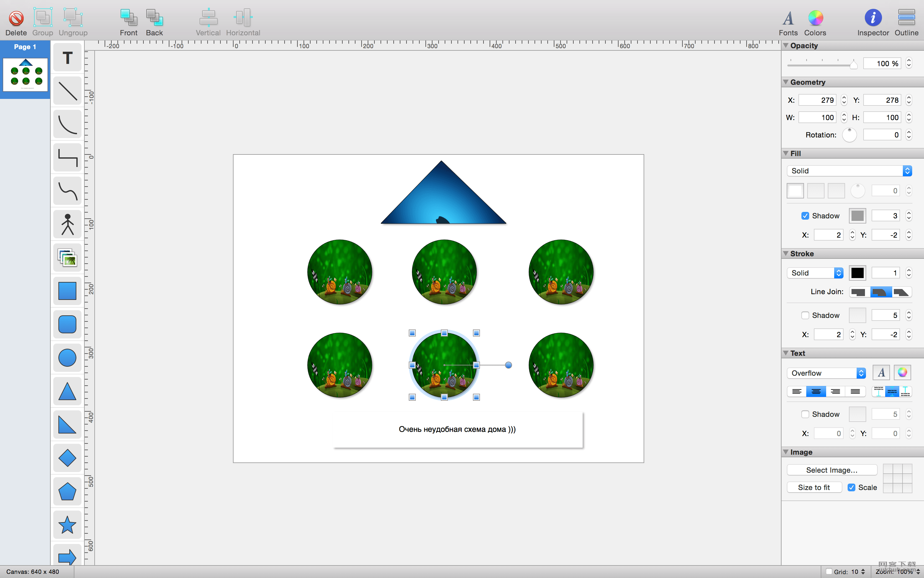Align text left
The width and height of the screenshot is (924, 578).
click(x=797, y=391)
